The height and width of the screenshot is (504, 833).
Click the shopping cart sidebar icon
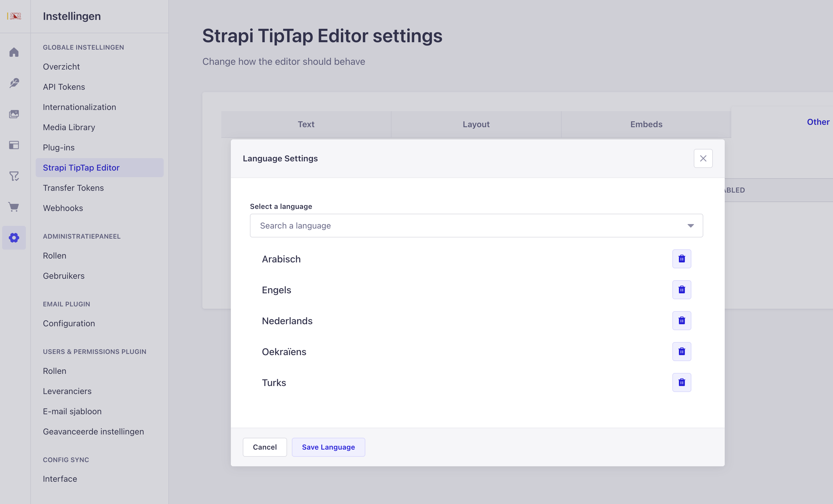tap(14, 207)
